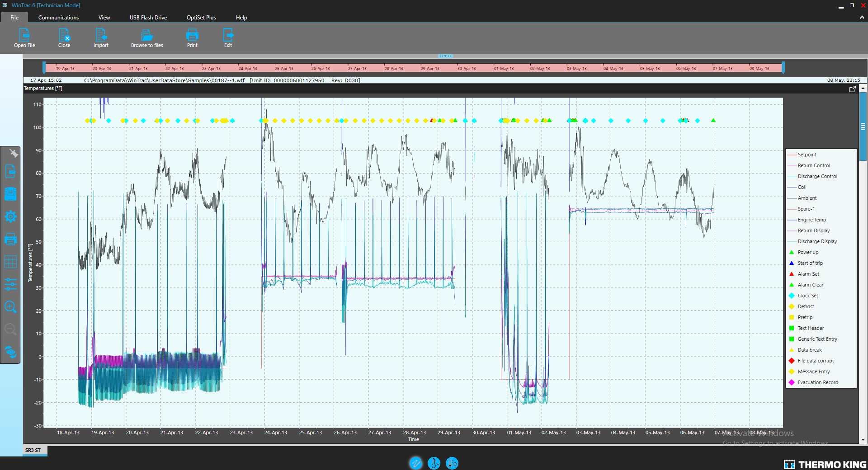Print the report using the ribbon Print icon
868x470 pixels.
pyautogui.click(x=192, y=38)
